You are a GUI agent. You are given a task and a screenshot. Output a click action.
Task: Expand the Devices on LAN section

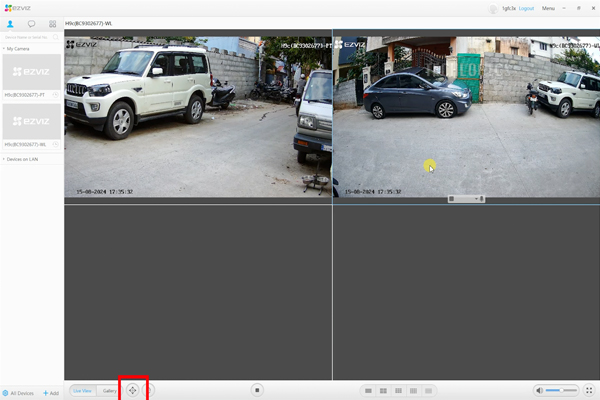coord(4,159)
